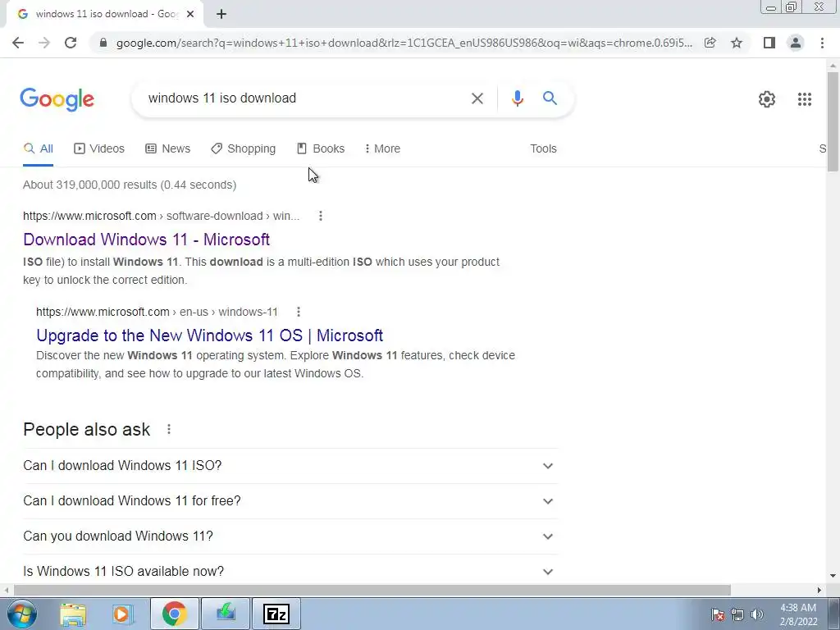Reload the page with the refresh icon
Viewport: 840px width, 630px height.
71,43
